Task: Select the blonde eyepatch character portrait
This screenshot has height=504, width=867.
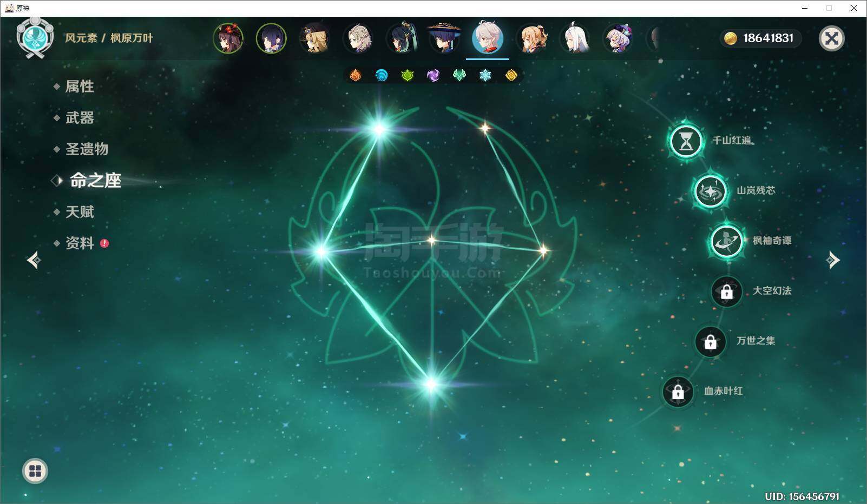Action: click(x=314, y=38)
